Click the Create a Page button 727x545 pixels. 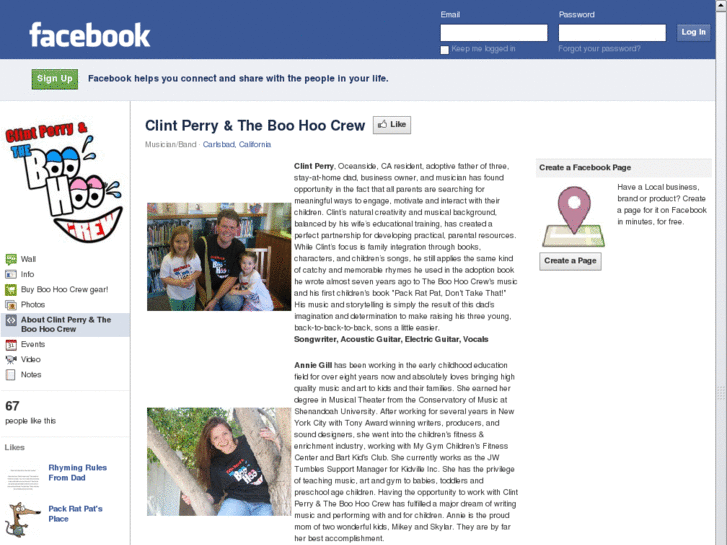tap(570, 261)
